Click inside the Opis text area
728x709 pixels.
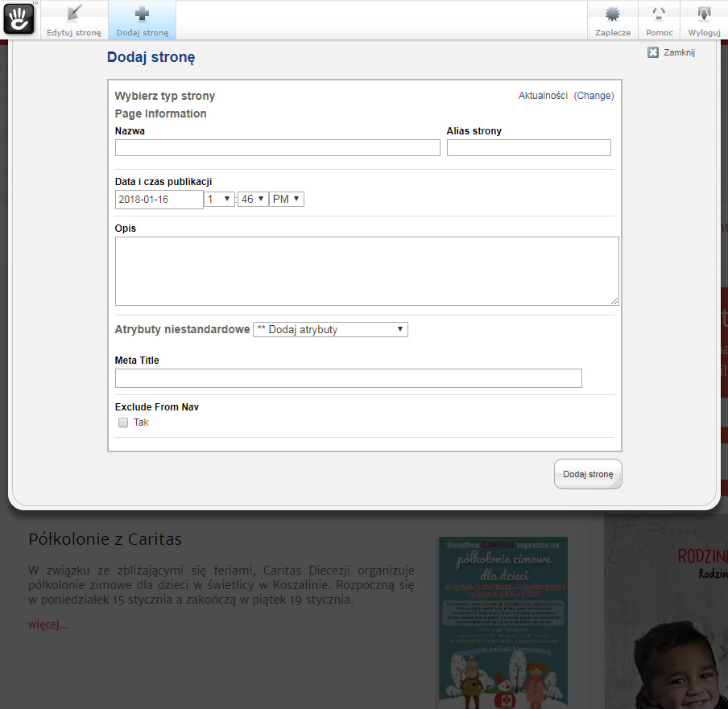(x=366, y=271)
